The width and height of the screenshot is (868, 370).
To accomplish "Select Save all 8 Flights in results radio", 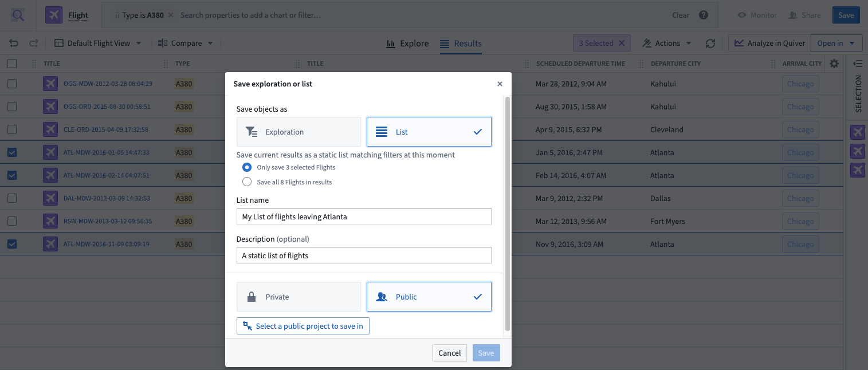I will click(247, 182).
